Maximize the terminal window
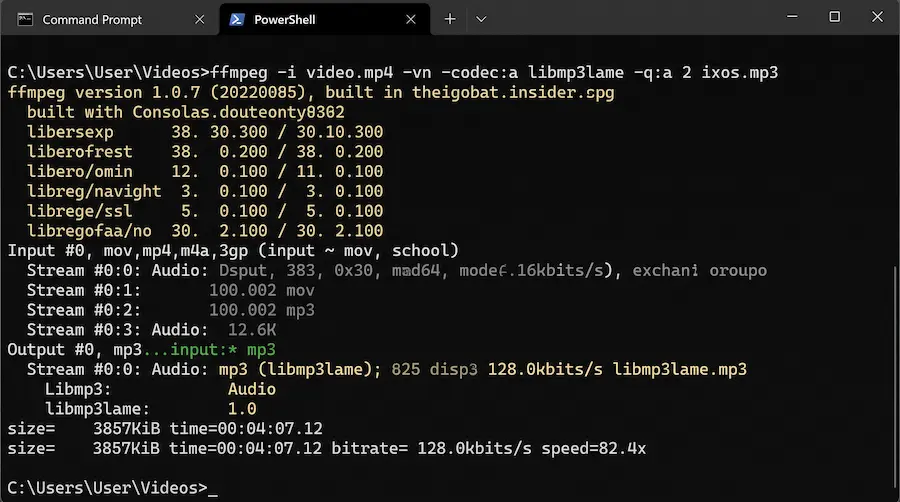 (835, 17)
